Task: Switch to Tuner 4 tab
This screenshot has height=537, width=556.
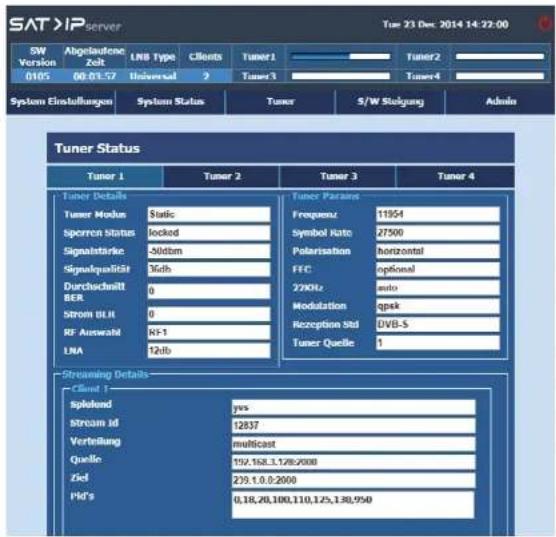Action: (x=455, y=176)
